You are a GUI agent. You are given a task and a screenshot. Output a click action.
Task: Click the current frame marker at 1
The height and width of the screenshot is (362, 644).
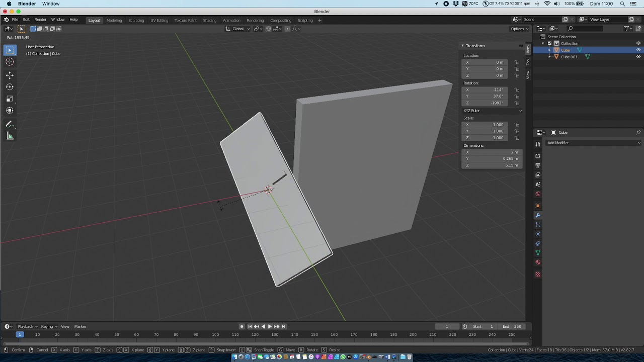(x=20, y=334)
